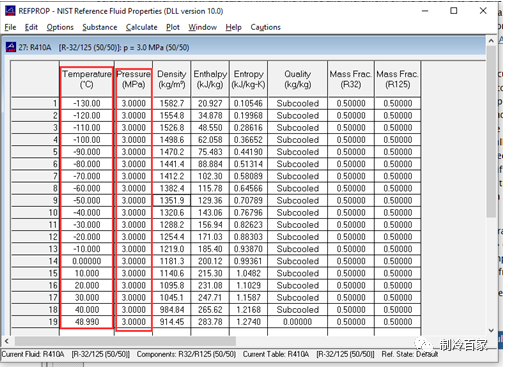Click temperature cell 48.990
Image resolution: width=508 pixels, height=371 pixels.
pos(87,322)
